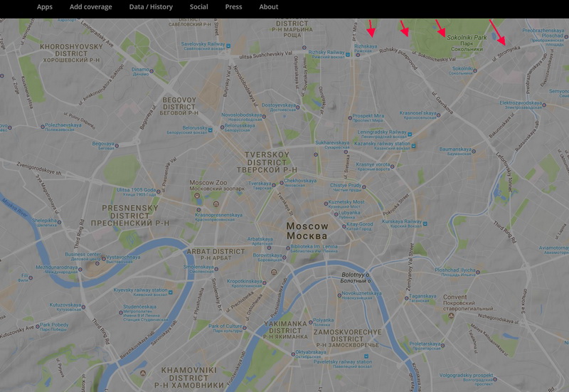Select the Smolenskaya metro station marker
This screenshot has width=569, height=392.
pyautogui.click(x=216, y=269)
